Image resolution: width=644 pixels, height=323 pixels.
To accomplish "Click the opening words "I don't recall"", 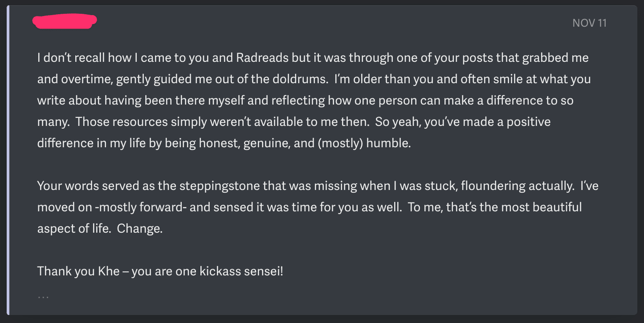I will [67, 58].
